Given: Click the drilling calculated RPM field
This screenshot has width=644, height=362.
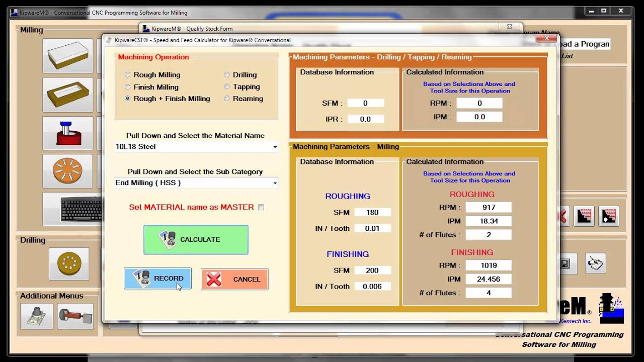Looking at the screenshot, I should [x=479, y=103].
